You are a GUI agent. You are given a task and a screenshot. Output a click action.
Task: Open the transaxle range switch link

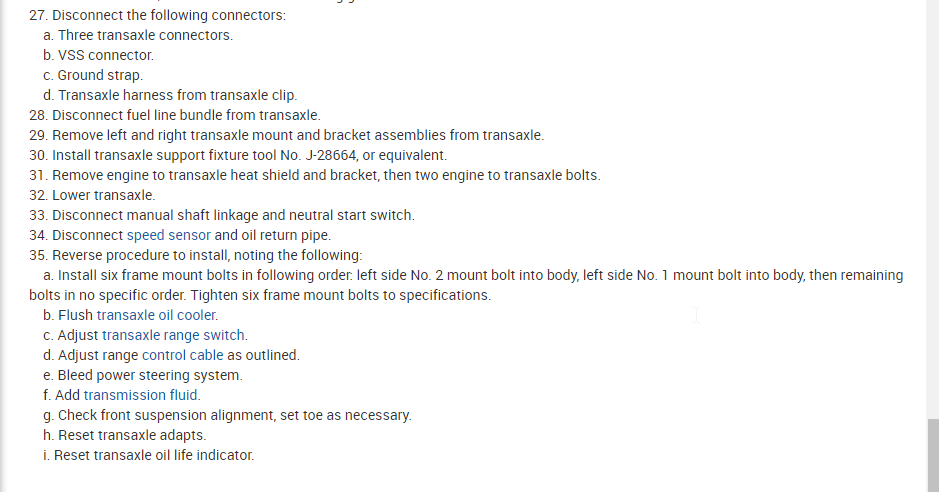pos(174,335)
